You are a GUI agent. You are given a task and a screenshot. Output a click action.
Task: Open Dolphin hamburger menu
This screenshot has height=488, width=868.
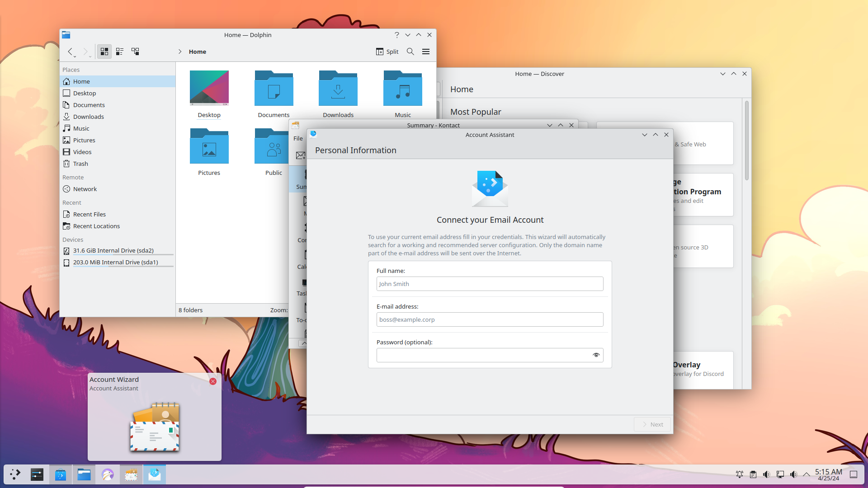pos(426,52)
